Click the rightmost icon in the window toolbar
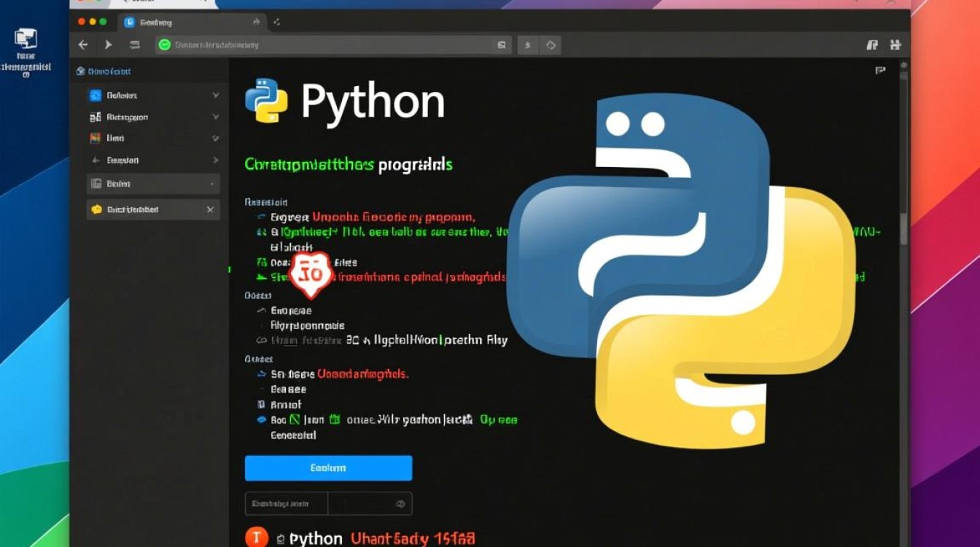 coord(895,45)
